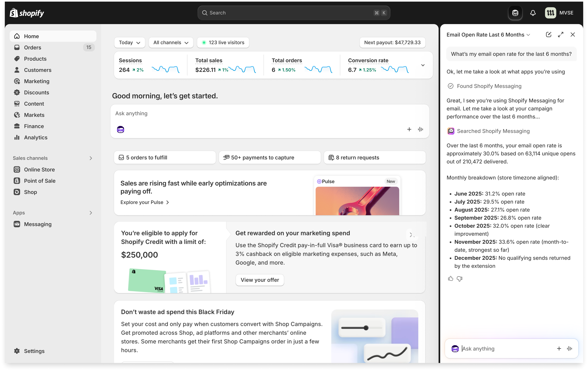The image size is (588, 371).
Task: Click the Total sales metric label
Action: pos(209,60)
